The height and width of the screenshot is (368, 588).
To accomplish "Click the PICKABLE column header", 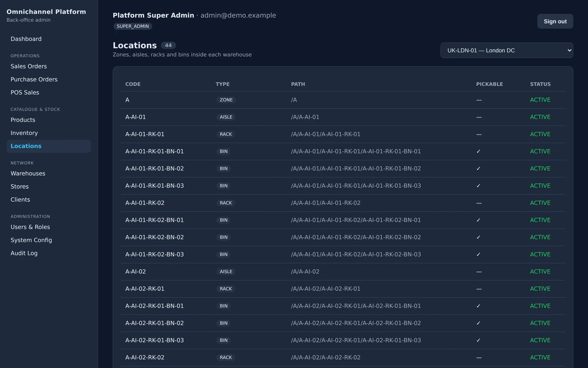I will click(x=489, y=84).
